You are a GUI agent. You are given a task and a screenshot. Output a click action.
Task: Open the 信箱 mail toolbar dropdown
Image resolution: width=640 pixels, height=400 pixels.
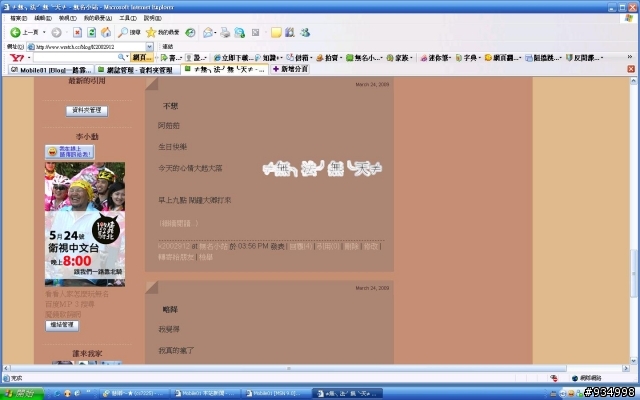pos(299,58)
